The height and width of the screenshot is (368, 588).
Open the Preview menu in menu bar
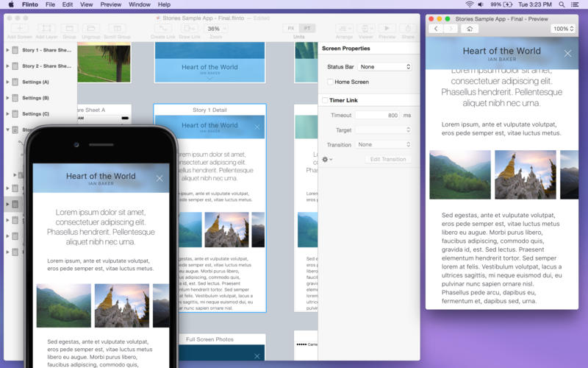tap(111, 4)
